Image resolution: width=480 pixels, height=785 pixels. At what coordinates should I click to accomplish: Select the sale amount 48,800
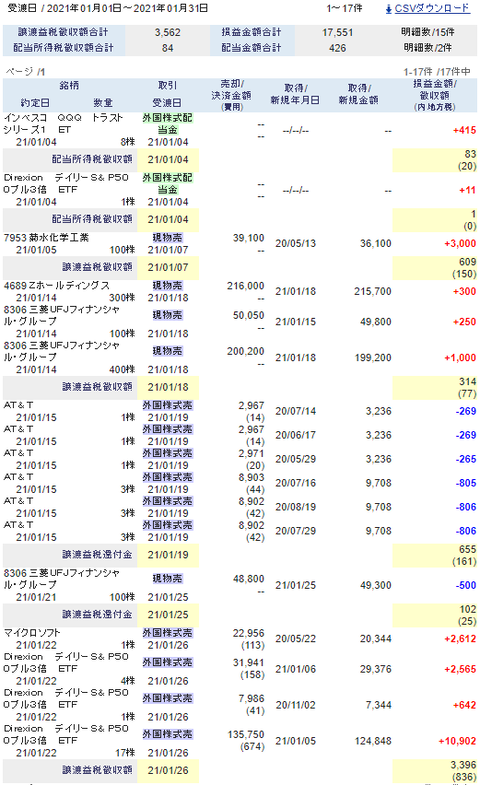[x=248, y=579]
